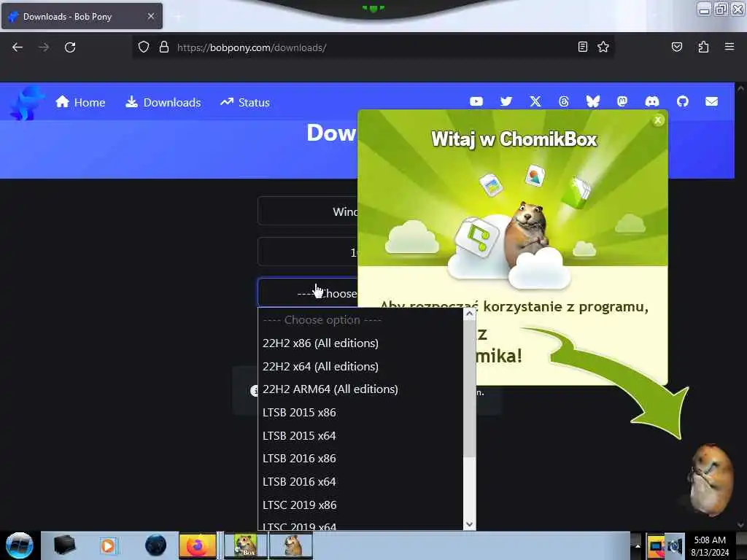Image resolution: width=747 pixels, height=560 pixels.
Task: Click the Bob Pony site logo
Action: (x=27, y=102)
